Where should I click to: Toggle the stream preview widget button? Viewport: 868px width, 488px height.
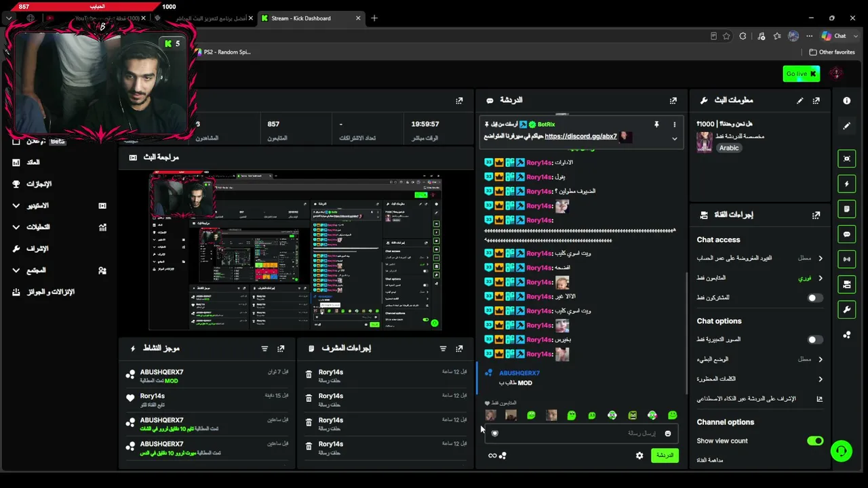coord(846,159)
